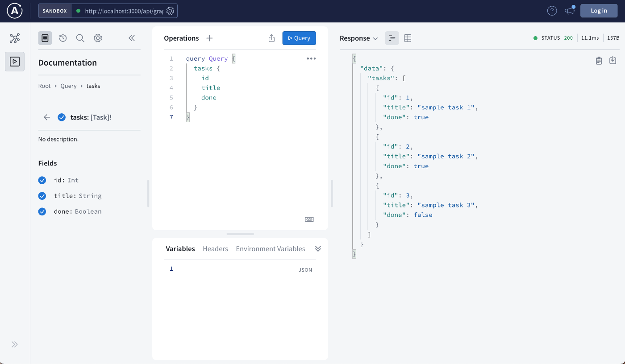Open connection settings gear in URL bar
This screenshot has height=364, width=625.
(170, 11)
